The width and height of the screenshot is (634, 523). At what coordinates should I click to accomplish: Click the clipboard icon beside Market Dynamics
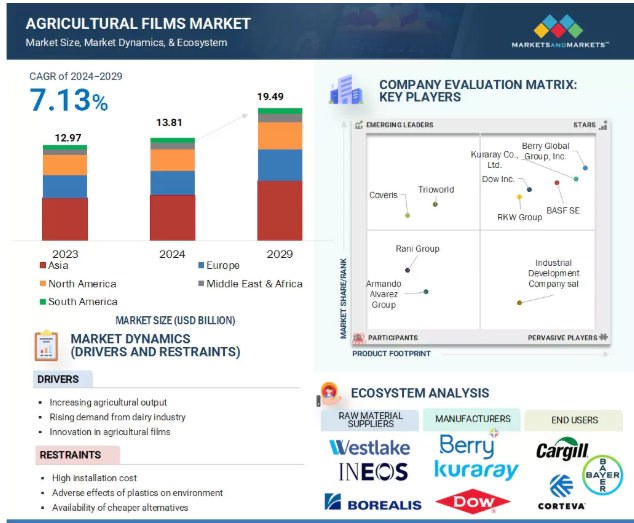(x=46, y=346)
